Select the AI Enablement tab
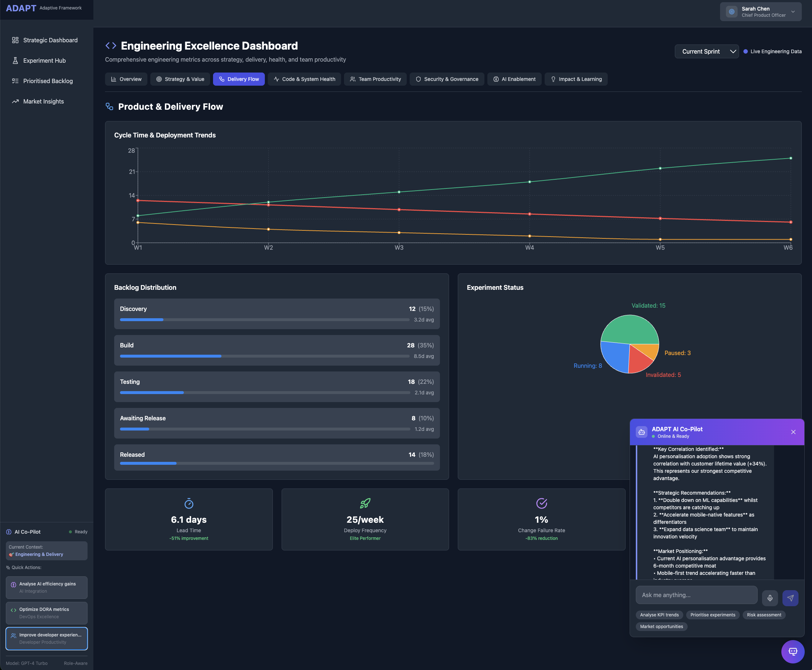This screenshot has height=670, width=812. (x=514, y=79)
